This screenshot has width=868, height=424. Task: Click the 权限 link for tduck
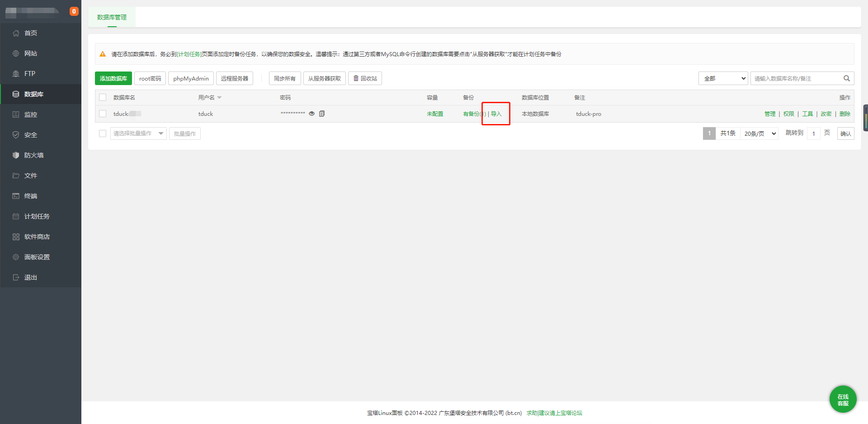point(789,114)
